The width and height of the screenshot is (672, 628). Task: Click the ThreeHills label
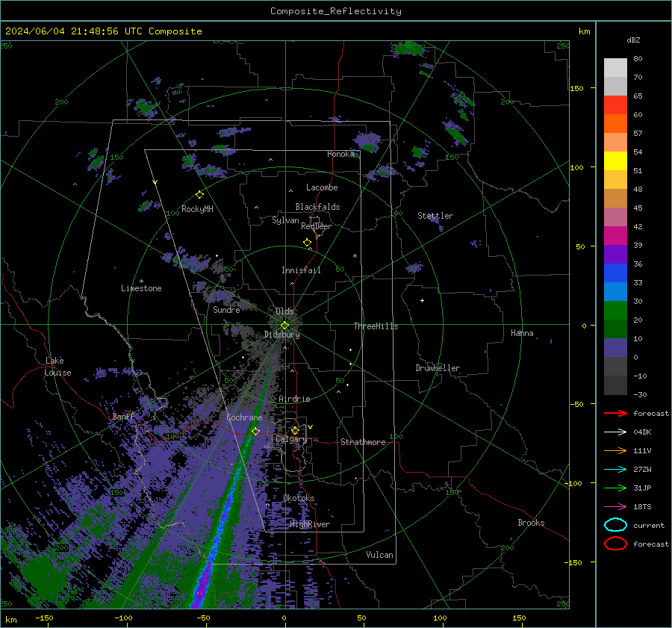pyautogui.click(x=376, y=326)
